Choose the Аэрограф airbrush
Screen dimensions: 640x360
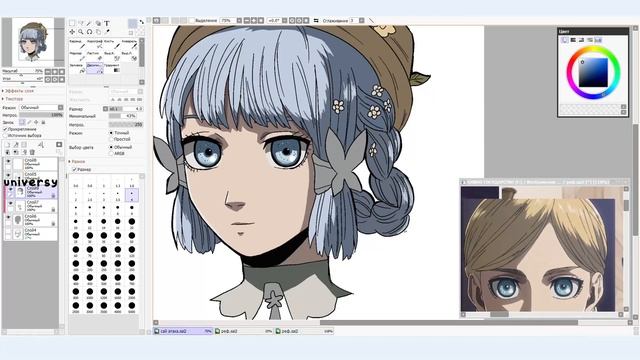point(95,45)
